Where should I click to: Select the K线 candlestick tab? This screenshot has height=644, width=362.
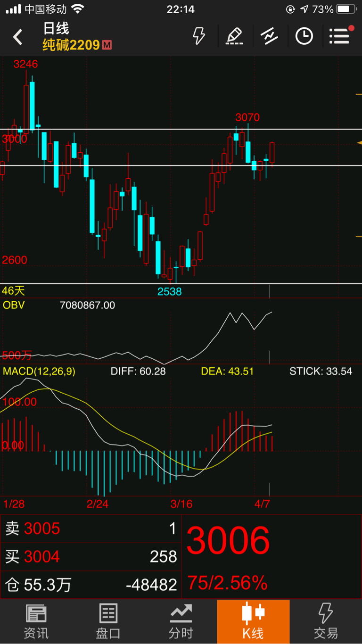coord(253,621)
